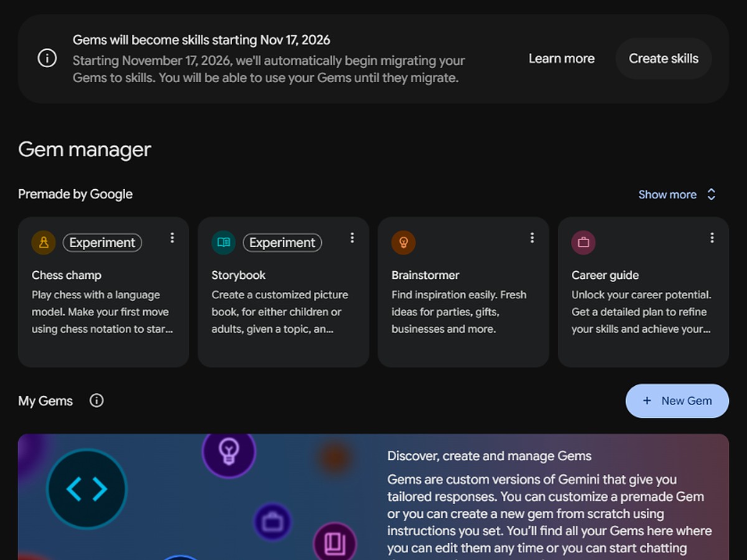Click the briefcase icon in the Gems banner
747x560 pixels.
point(273,521)
